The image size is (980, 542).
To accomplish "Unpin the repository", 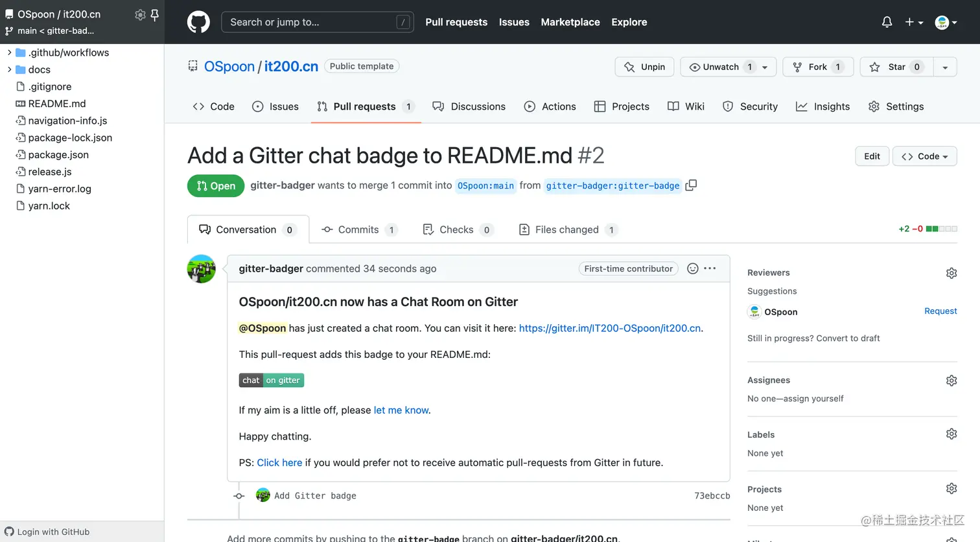I will pos(644,67).
